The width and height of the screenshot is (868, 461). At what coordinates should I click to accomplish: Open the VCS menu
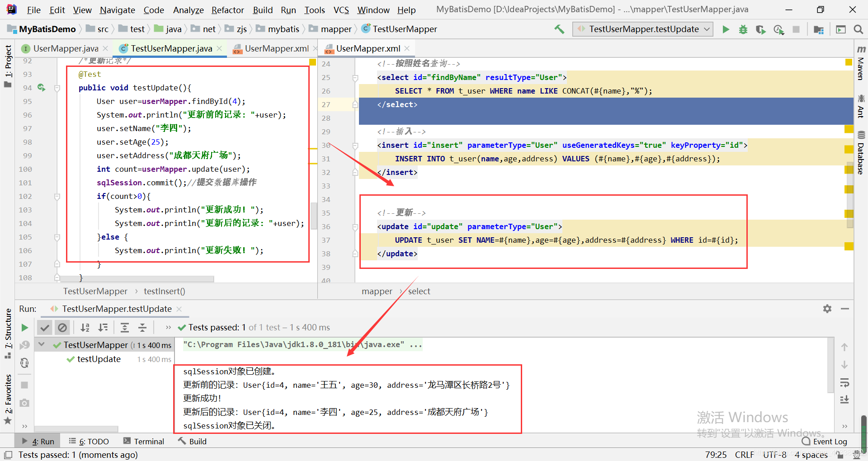point(341,10)
